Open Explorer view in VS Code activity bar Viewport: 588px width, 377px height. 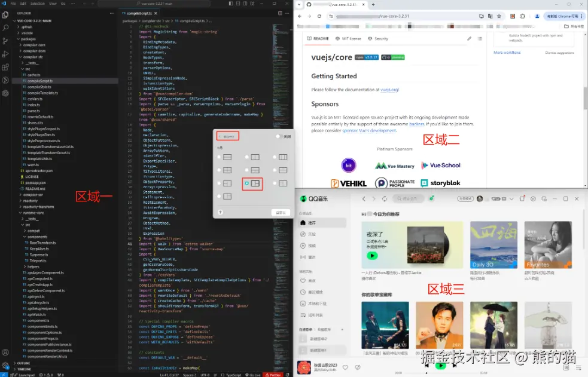5,15
